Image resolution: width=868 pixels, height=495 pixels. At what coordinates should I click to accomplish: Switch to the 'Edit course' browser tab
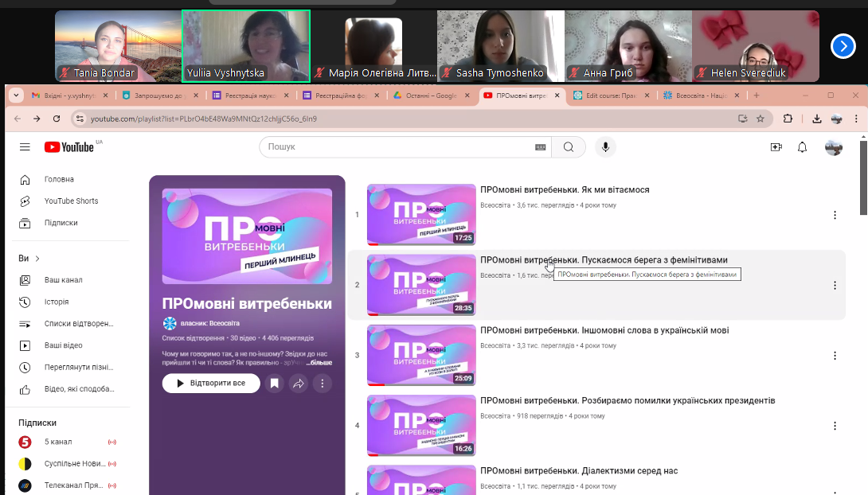coord(611,95)
